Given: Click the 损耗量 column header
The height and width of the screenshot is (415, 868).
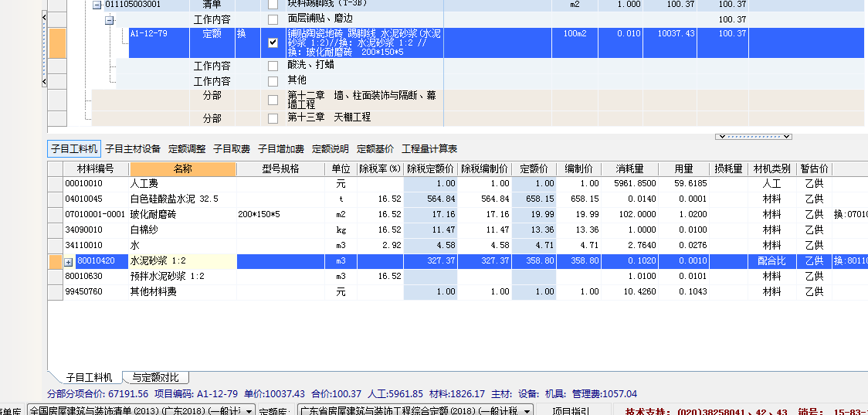Looking at the screenshot, I should point(728,169).
